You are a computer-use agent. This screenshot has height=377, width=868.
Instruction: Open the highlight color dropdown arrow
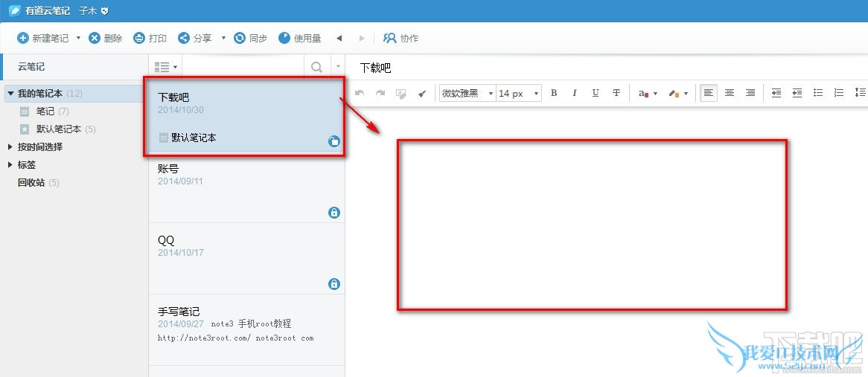point(686,94)
